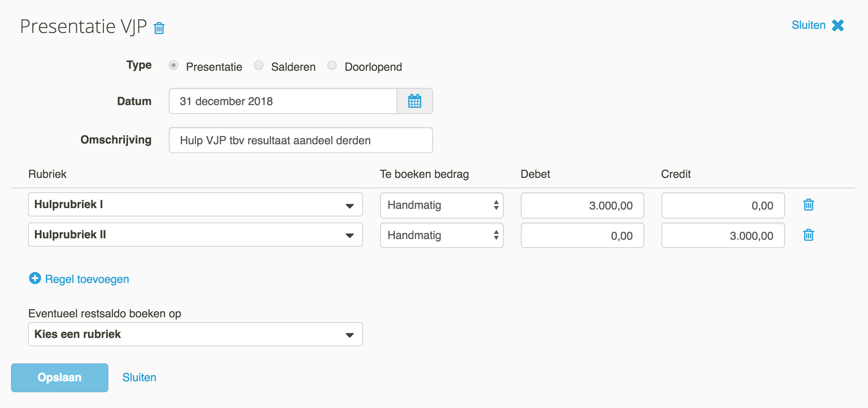Click the Presentatie label text
Viewport: 868px width, 408px height.
(214, 67)
